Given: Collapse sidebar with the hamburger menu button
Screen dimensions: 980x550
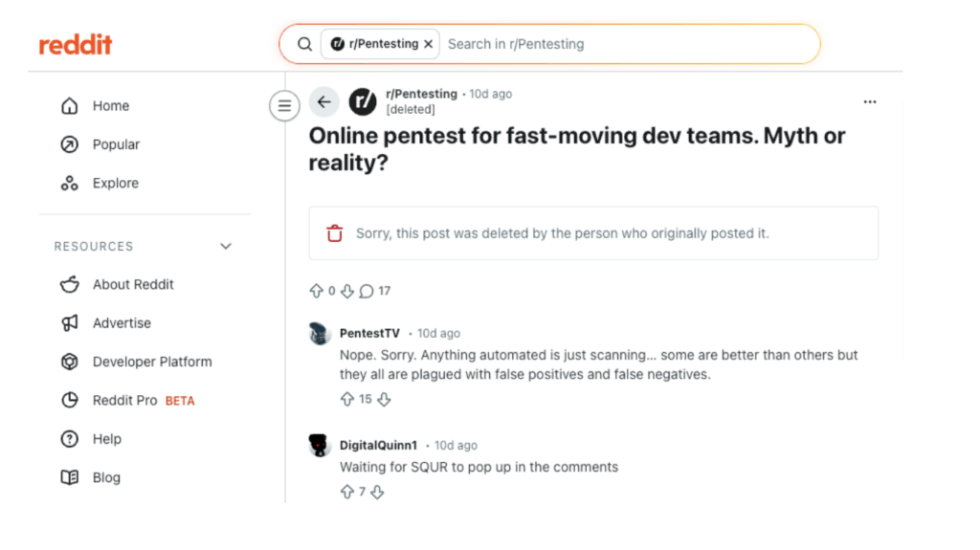Looking at the screenshot, I should [283, 105].
